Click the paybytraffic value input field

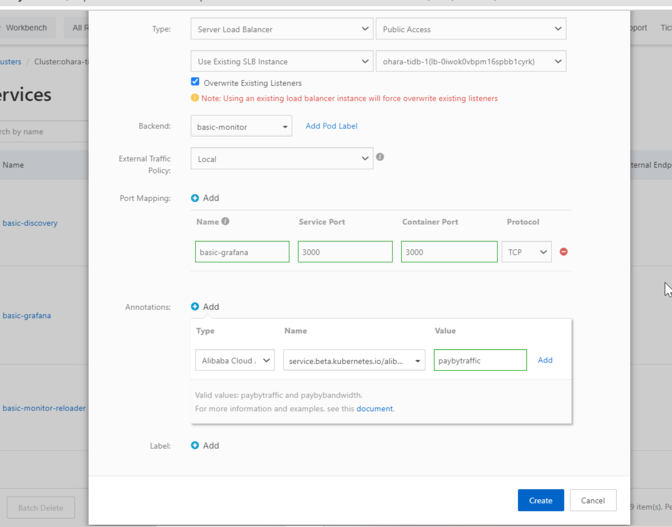480,360
